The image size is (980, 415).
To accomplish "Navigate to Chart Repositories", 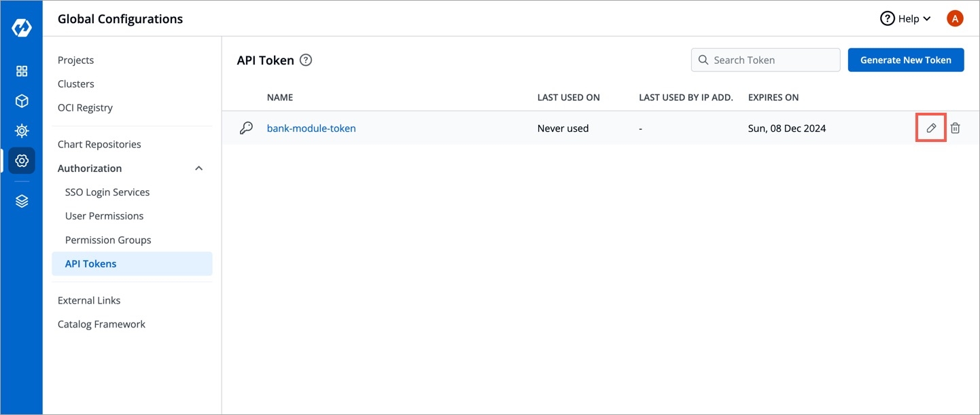I will 99,144.
